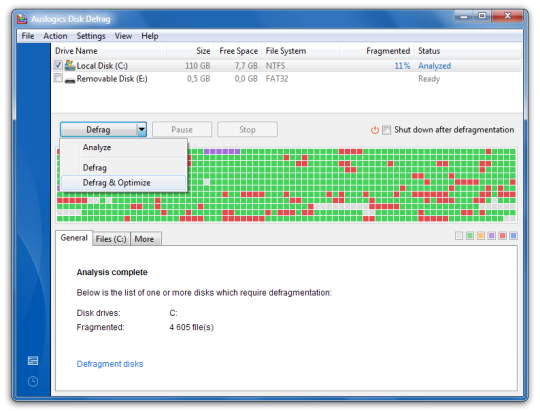Click the Analyzed status link
Image resolution: width=540 pixels, height=411 pixels.
click(434, 66)
